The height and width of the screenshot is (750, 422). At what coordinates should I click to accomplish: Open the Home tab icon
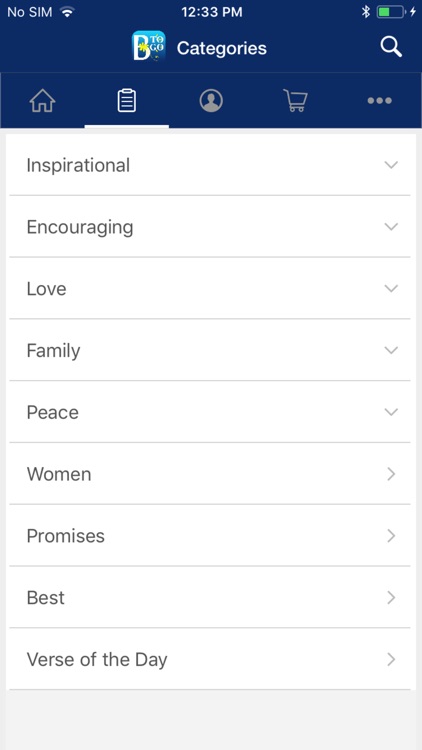click(x=43, y=101)
